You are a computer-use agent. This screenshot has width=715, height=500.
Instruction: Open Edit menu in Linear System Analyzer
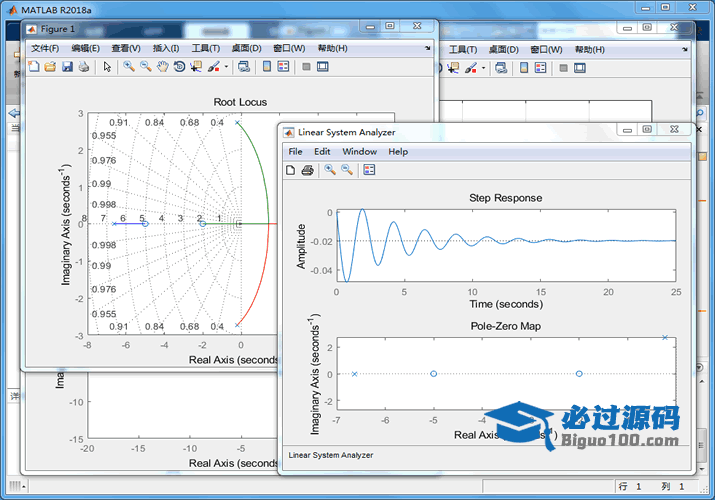click(x=322, y=152)
